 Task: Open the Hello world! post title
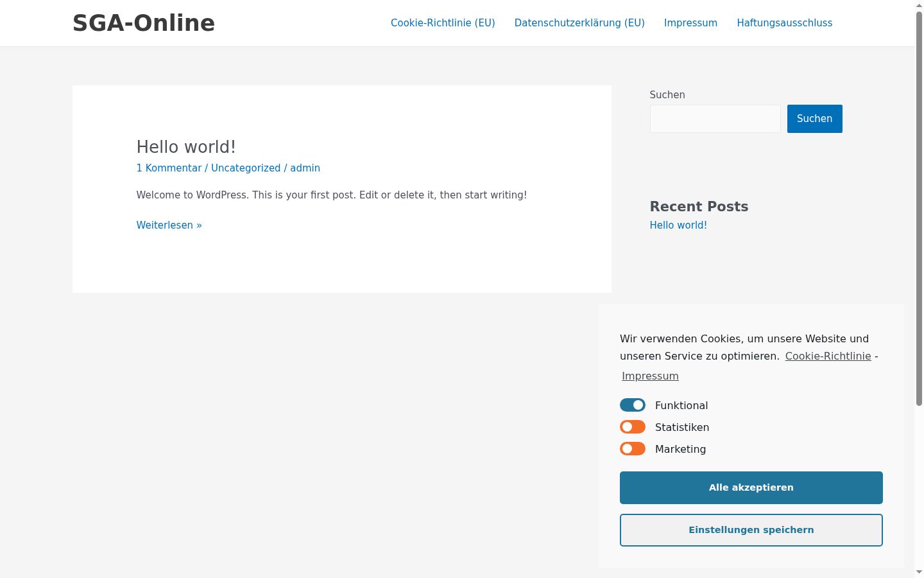[x=186, y=147]
